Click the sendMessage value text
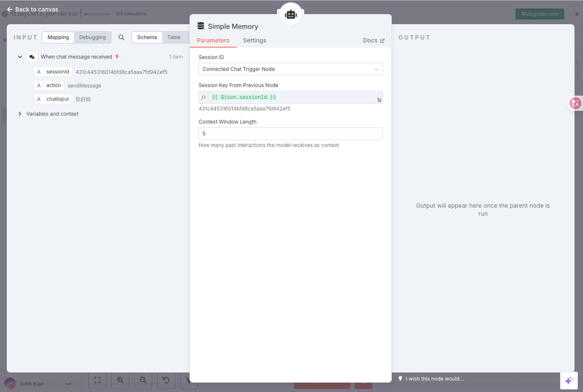583x392 pixels. pos(84,86)
